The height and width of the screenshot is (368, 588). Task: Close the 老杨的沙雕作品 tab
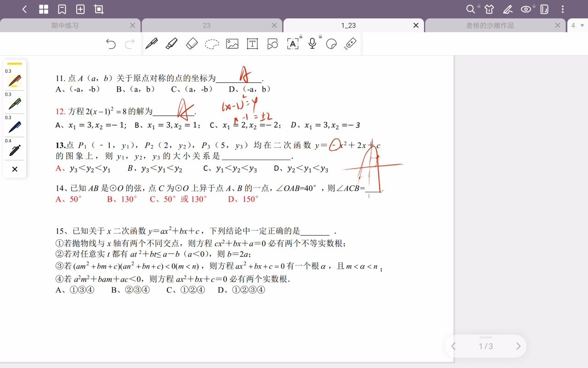[558, 26]
